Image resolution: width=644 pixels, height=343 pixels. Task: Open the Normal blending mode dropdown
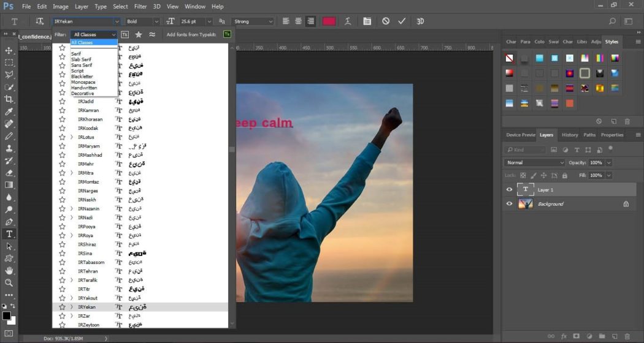coord(534,162)
